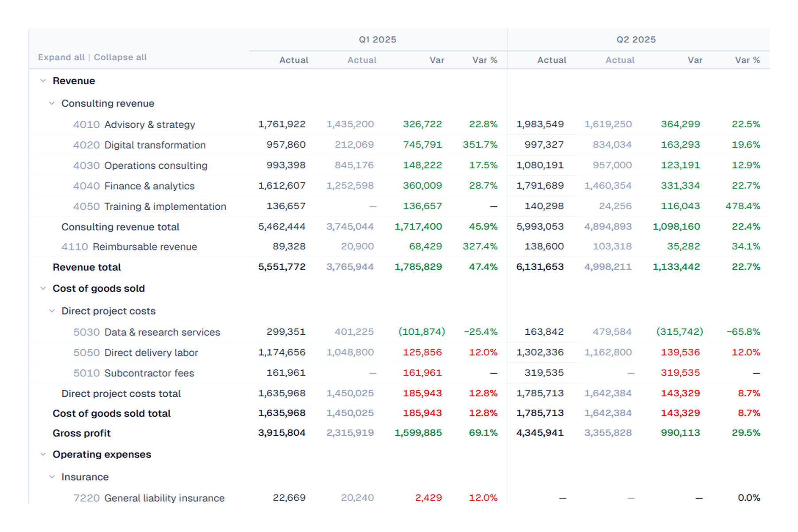The width and height of the screenshot is (798, 532).
Task: Click the Q2 Training value 140,298
Action: point(544,206)
